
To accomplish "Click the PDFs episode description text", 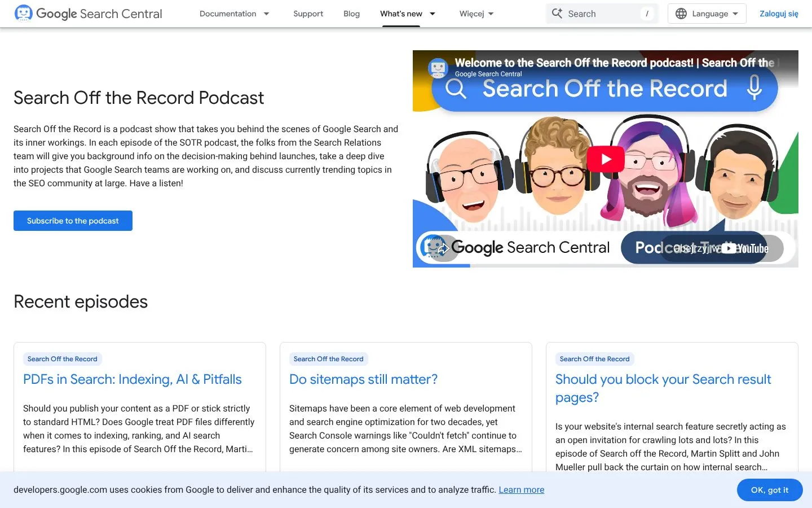I will click(139, 429).
